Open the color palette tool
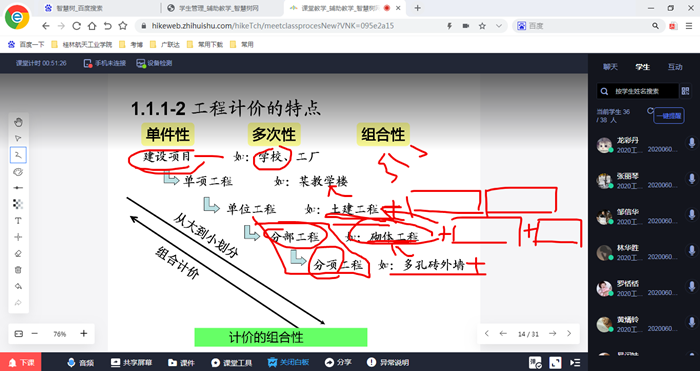 coord(18,172)
